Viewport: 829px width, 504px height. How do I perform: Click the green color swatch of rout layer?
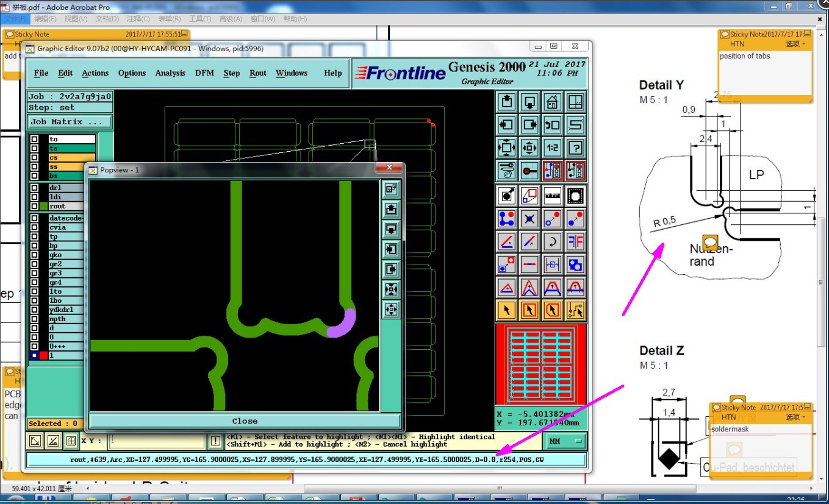click(43, 206)
